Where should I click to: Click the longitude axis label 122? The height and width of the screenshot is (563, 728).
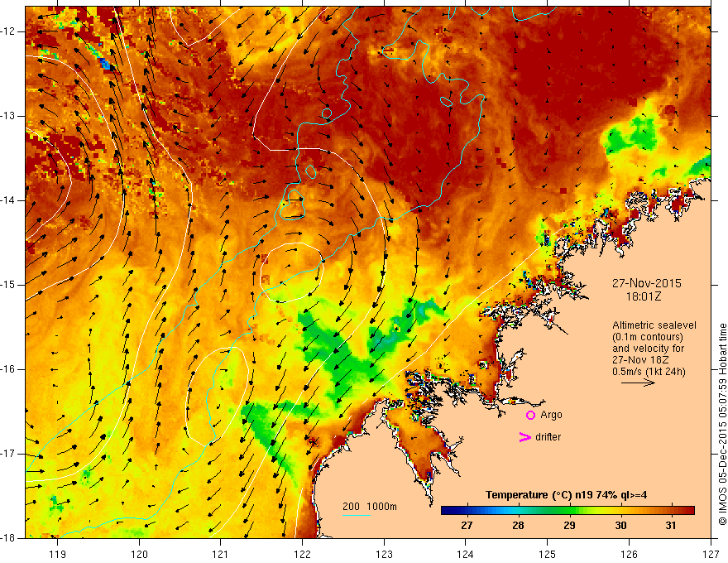[x=302, y=554]
